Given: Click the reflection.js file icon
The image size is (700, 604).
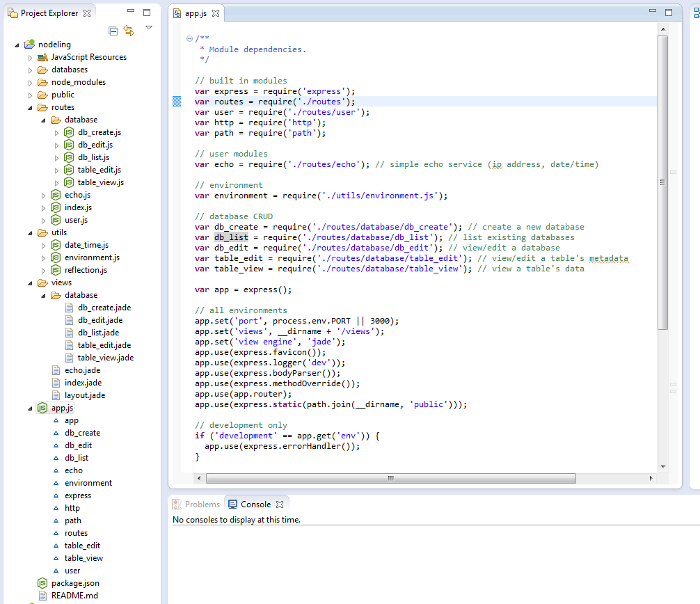Looking at the screenshot, I should click(56, 269).
